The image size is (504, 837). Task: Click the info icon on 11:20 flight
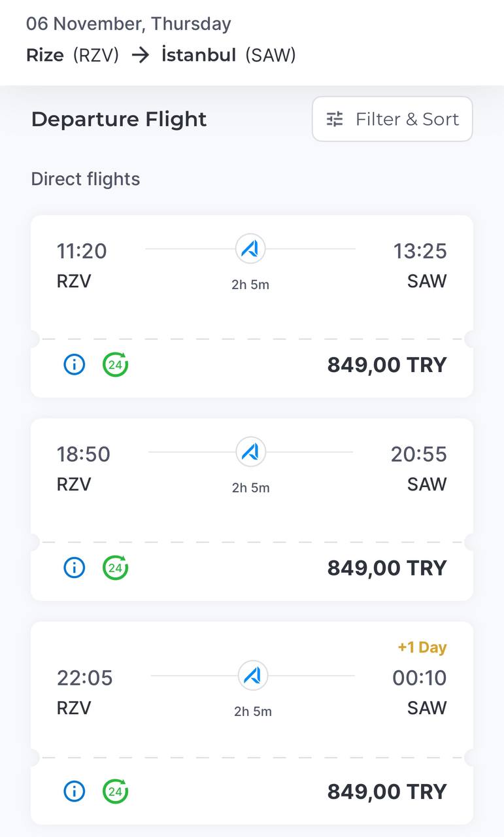75,364
